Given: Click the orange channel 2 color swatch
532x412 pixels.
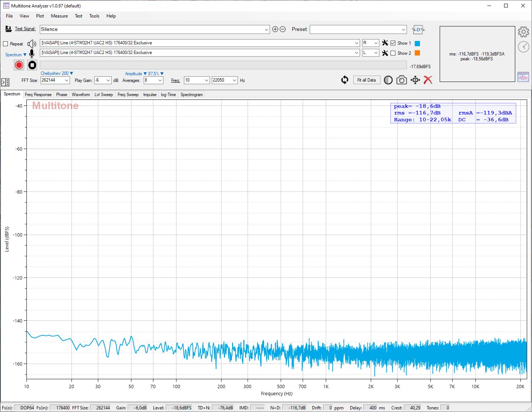Looking at the screenshot, I should [417, 53].
